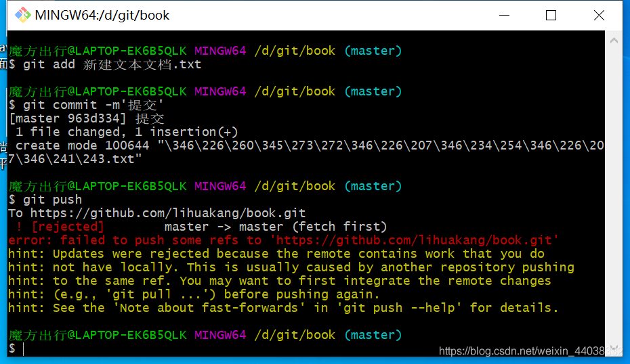The width and height of the screenshot is (630, 364).
Task: Click hint line 'not have locally. This is usually'
Action: tap(291, 267)
